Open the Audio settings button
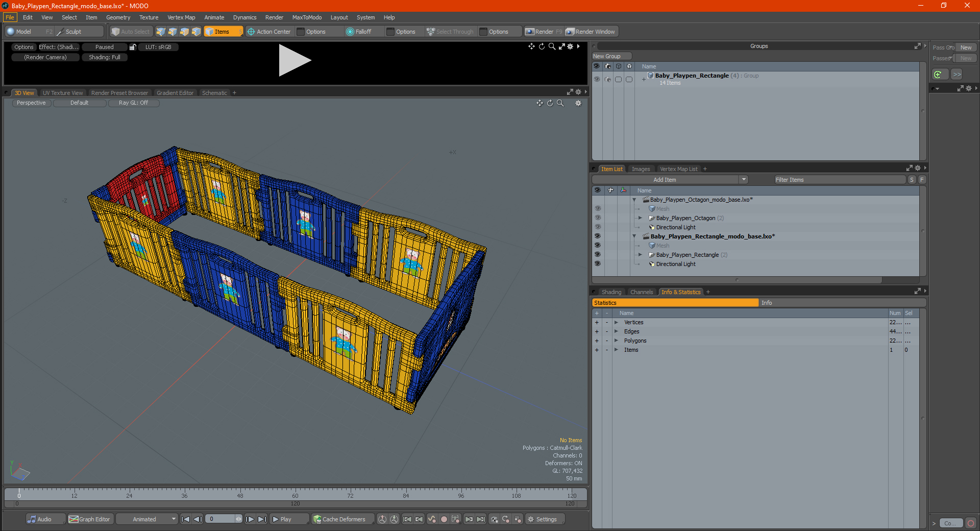980x531 pixels. [45, 519]
